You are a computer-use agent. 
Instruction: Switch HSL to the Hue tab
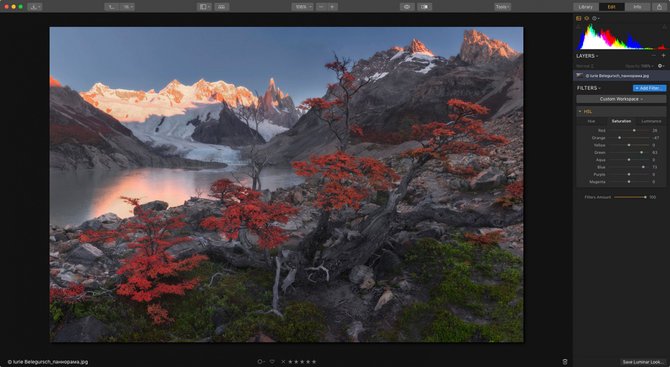(x=591, y=121)
